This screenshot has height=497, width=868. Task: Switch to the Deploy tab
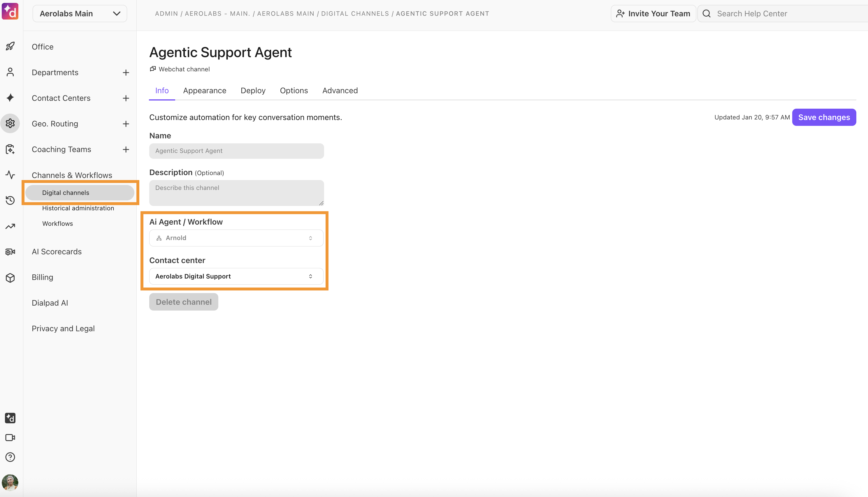(253, 91)
